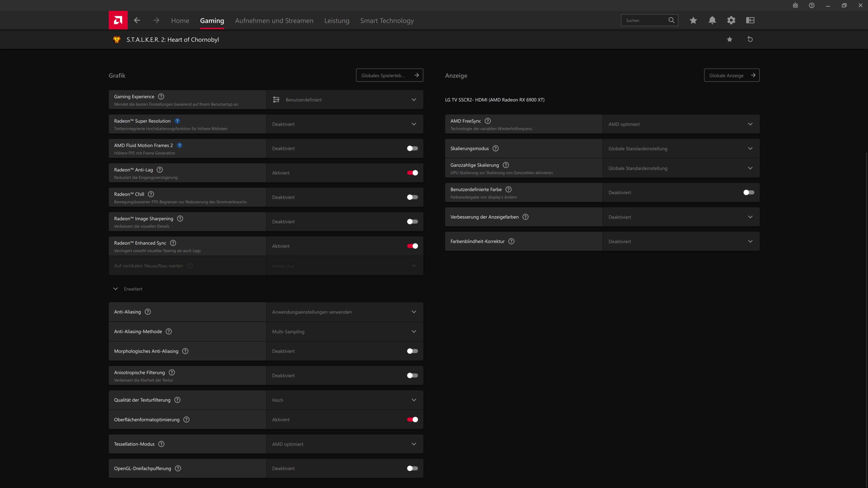The width and height of the screenshot is (868, 488).
Task: Click the S.T.A.L.K.E.R. 2 game icon
Action: click(x=117, y=39)
